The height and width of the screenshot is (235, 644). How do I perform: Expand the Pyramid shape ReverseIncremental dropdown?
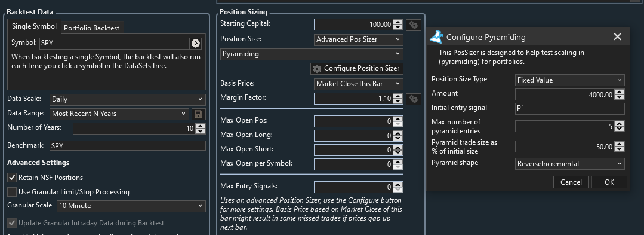click(569, 164)
